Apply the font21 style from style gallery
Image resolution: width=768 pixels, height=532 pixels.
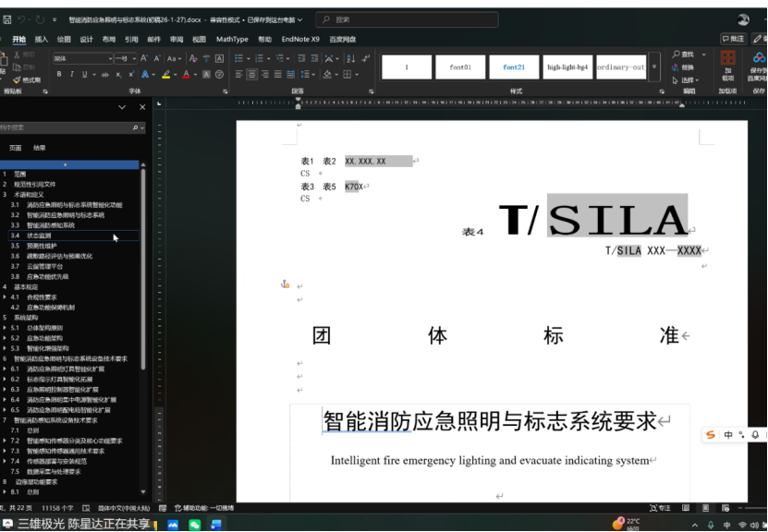(514, 67)
